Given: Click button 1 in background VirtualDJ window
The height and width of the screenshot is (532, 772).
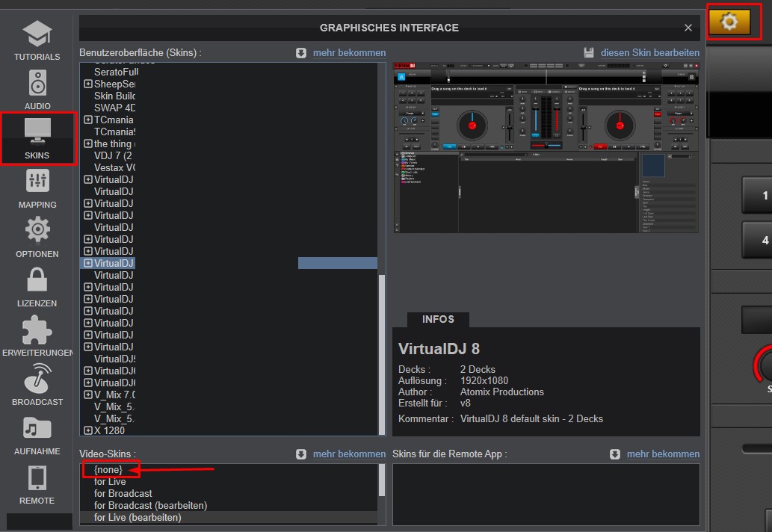Looking at the screenshot, I should tap(759, 195).
